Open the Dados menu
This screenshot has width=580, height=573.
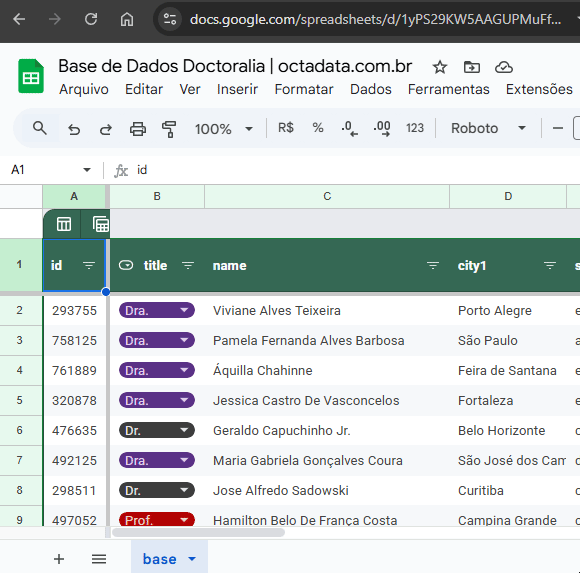[371, 89]
